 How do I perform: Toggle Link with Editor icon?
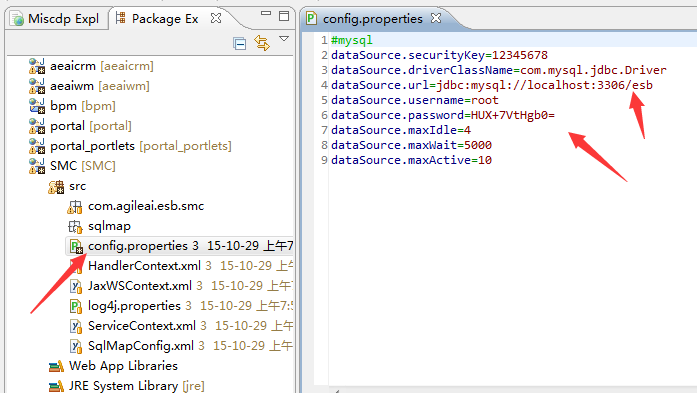pos(262,43)
